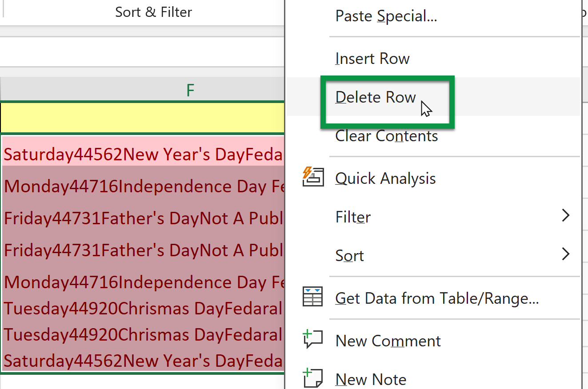The width and height of the screenshot is (588, 389).
Task: Click the New Comment icon
Action: (x=313, y=339)
